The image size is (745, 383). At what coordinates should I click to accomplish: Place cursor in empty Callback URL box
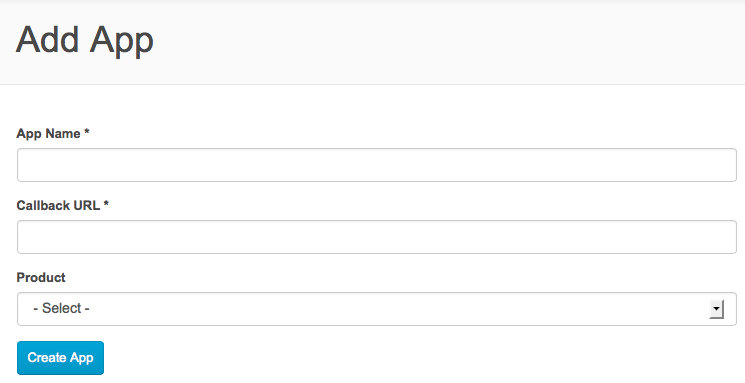(x=377, y=237)
